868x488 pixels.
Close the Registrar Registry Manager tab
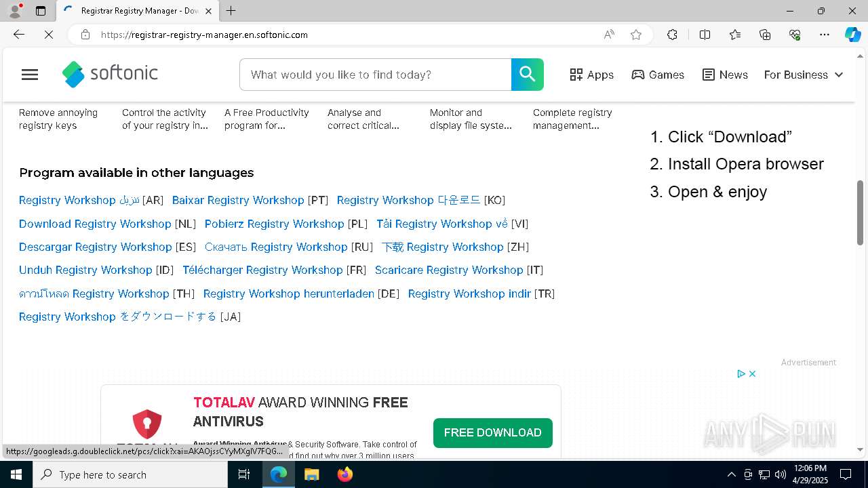point(208,11)
